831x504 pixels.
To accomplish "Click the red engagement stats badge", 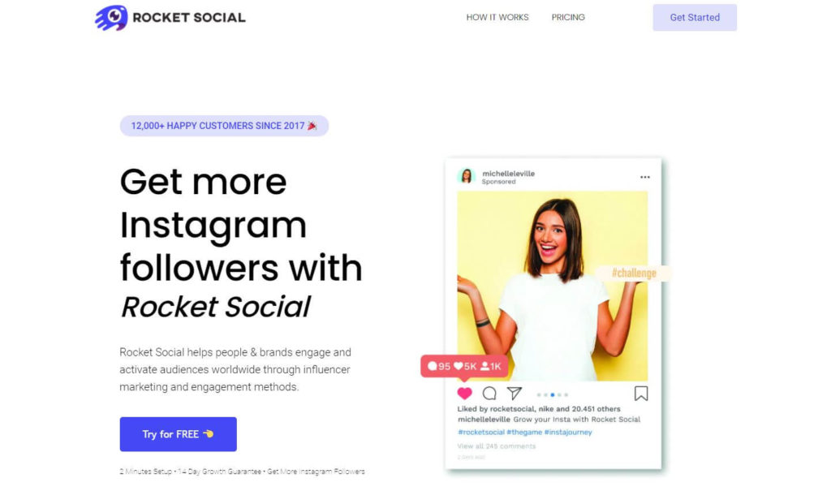I will [464, 366].
